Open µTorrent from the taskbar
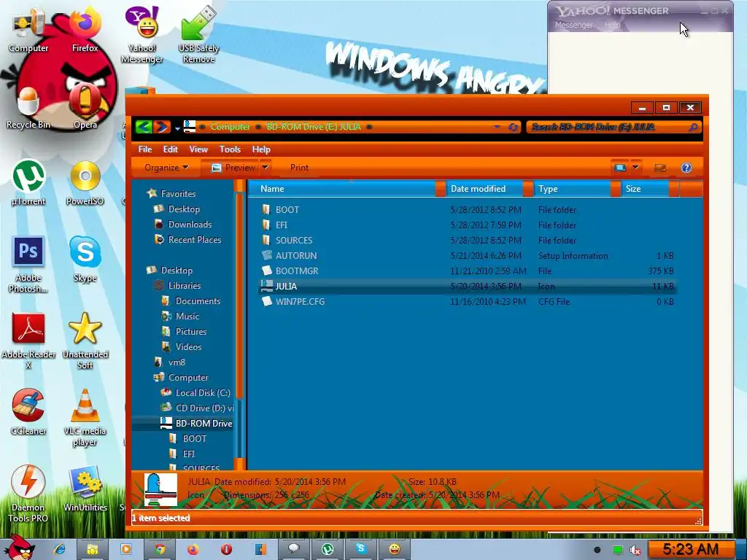747x560 pixels. click(x=328, y=549)
